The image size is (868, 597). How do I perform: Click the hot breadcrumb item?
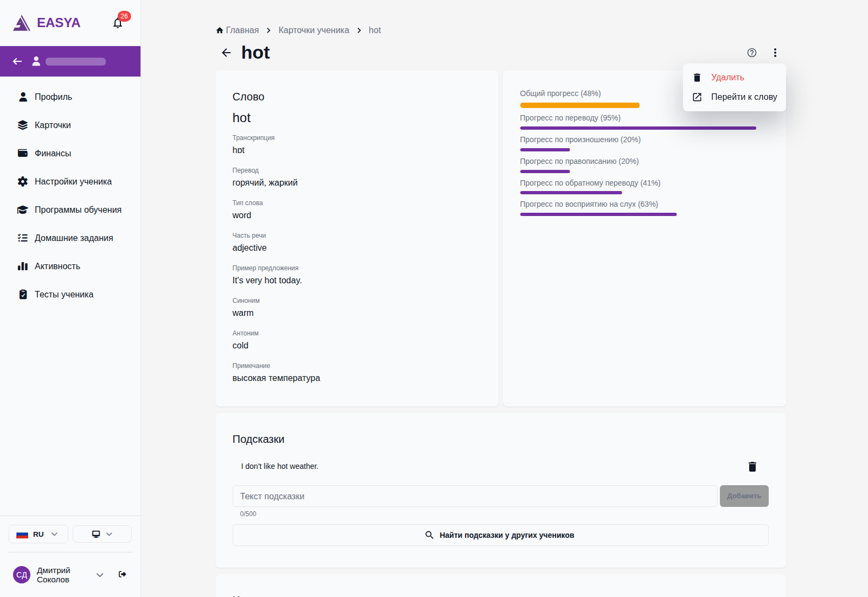pyautogui.click(x=375, y=30)
